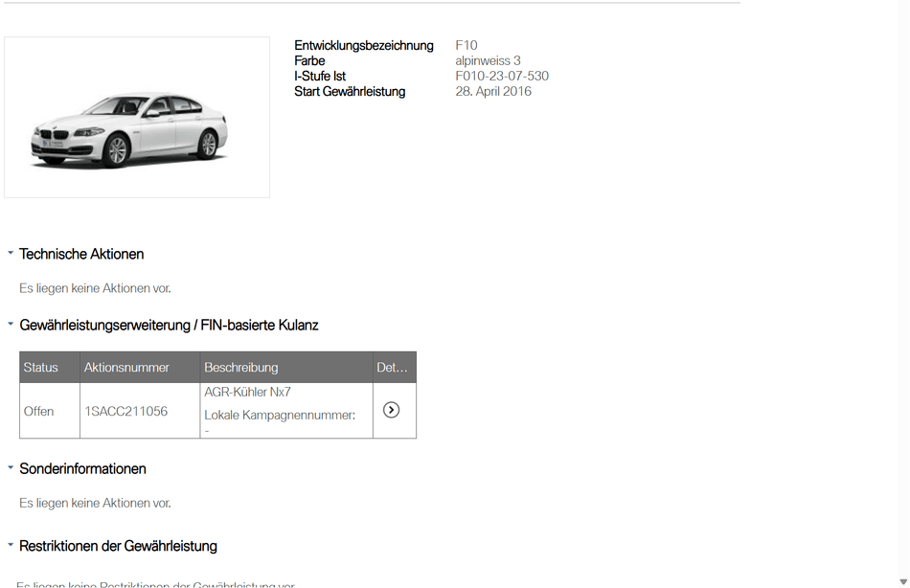The height and width of the screenshot is (588, 910).
Task: Click the Entwicklungsbezeichnung label
Action: [364, 45]
